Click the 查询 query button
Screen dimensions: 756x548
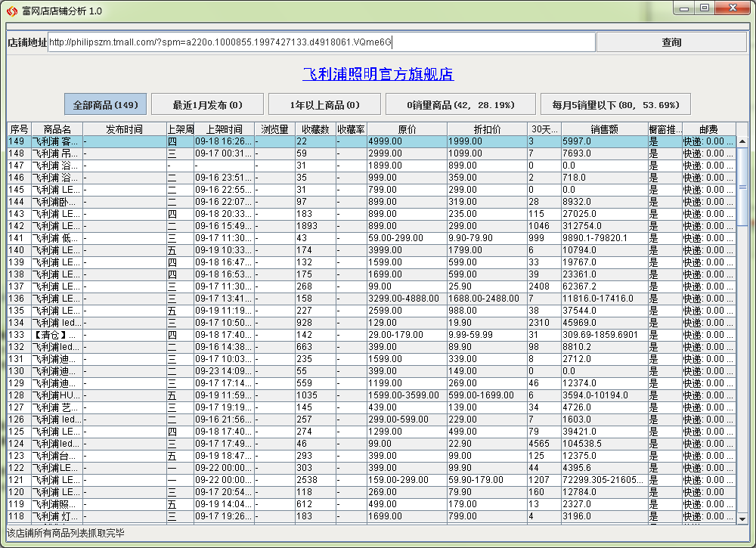pos(671,42)
